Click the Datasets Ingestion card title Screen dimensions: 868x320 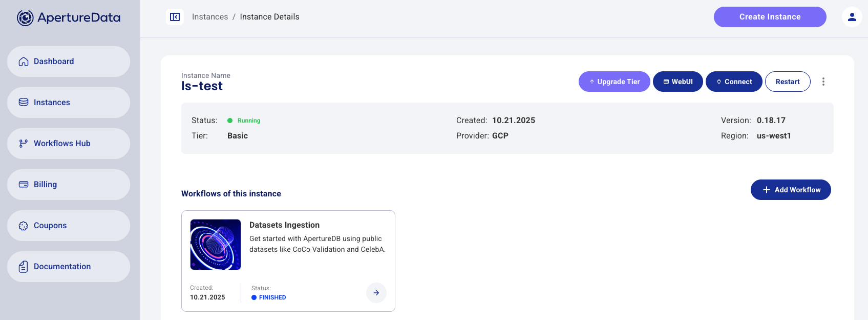284,225
